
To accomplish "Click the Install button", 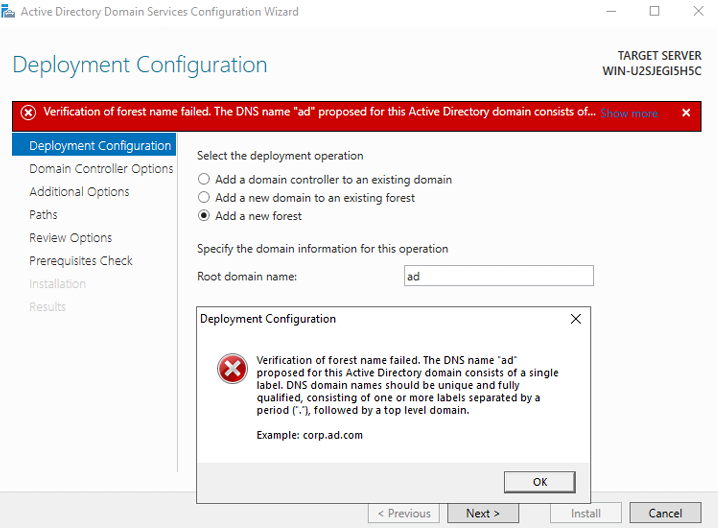I will [x=586, y=513].
